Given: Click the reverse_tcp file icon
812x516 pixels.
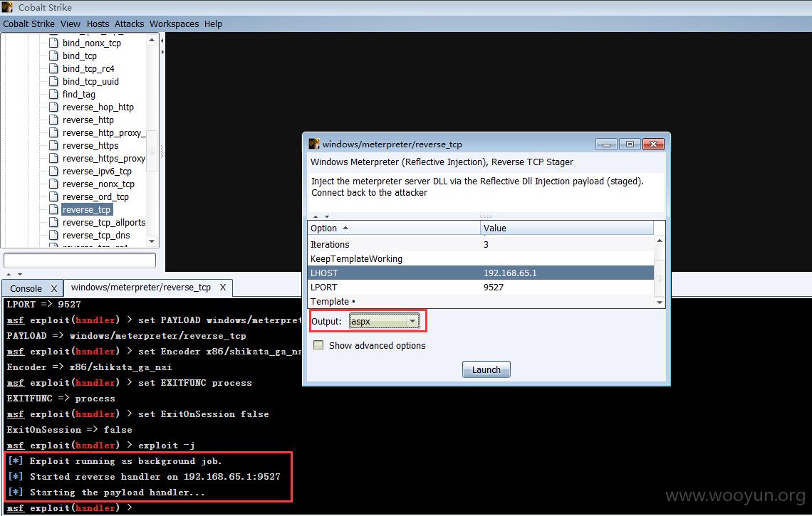Looking at the screenshot, I should [x=53, y=210].
